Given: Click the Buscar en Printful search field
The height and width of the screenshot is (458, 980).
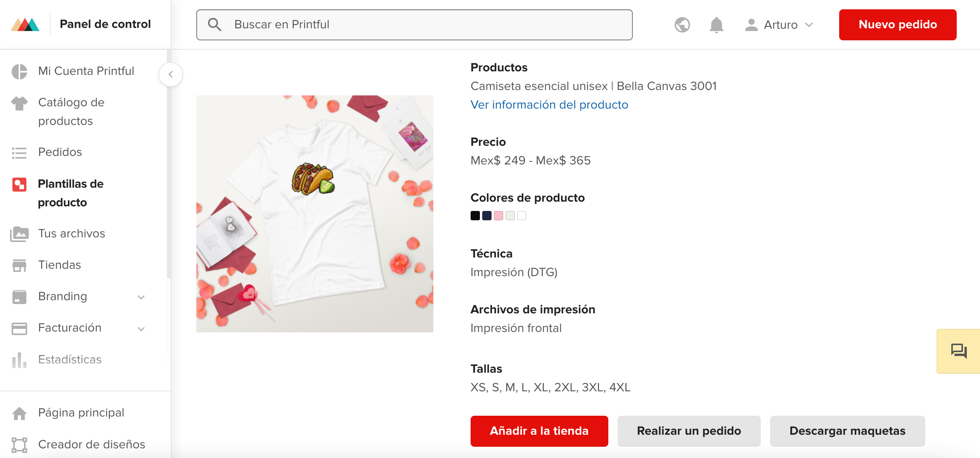Looking at the screenshot, I should (414, 25).
